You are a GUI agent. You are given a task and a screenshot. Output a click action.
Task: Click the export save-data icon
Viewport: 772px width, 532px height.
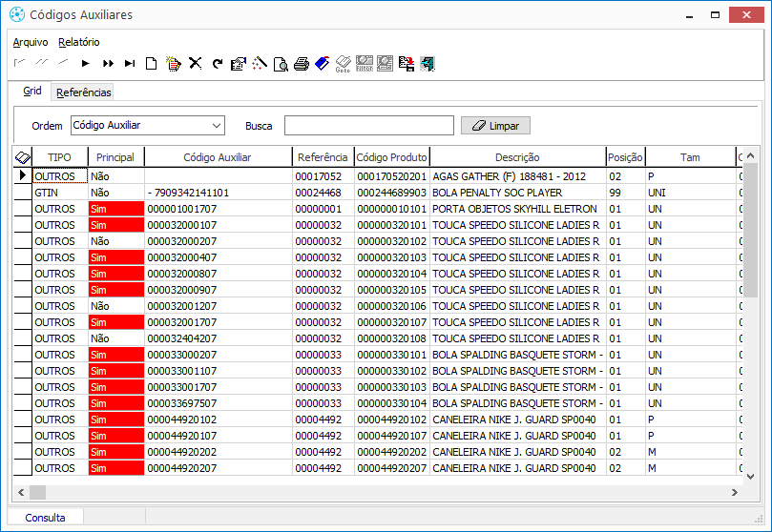tap(407, 64)
